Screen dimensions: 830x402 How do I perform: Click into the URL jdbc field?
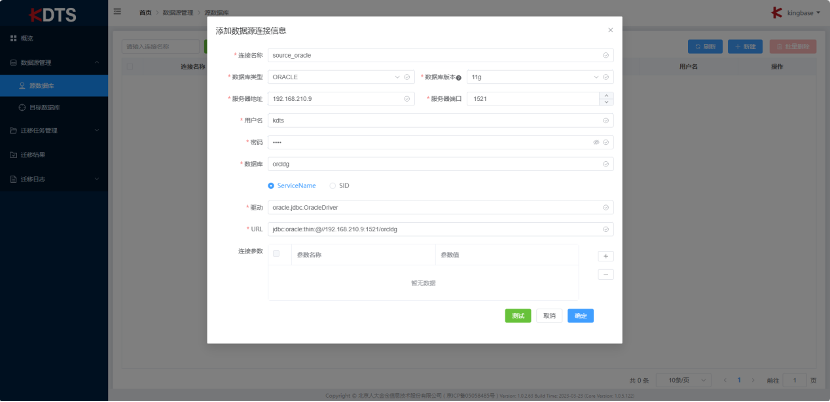[440, 229]
